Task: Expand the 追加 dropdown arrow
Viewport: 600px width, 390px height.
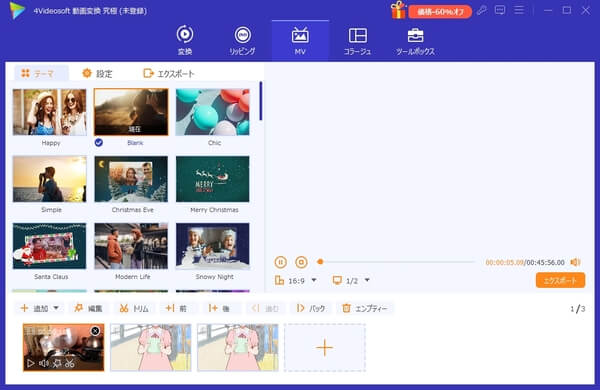Action: 56,308
